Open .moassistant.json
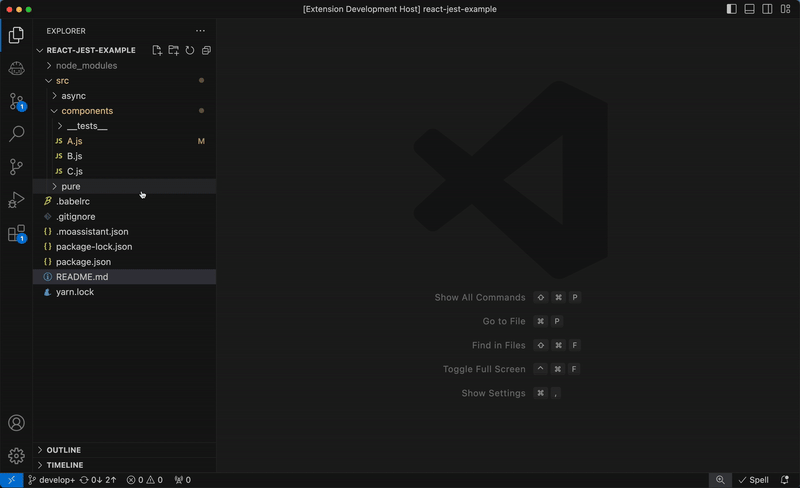800x488 pixels. (x=124, y=232)
